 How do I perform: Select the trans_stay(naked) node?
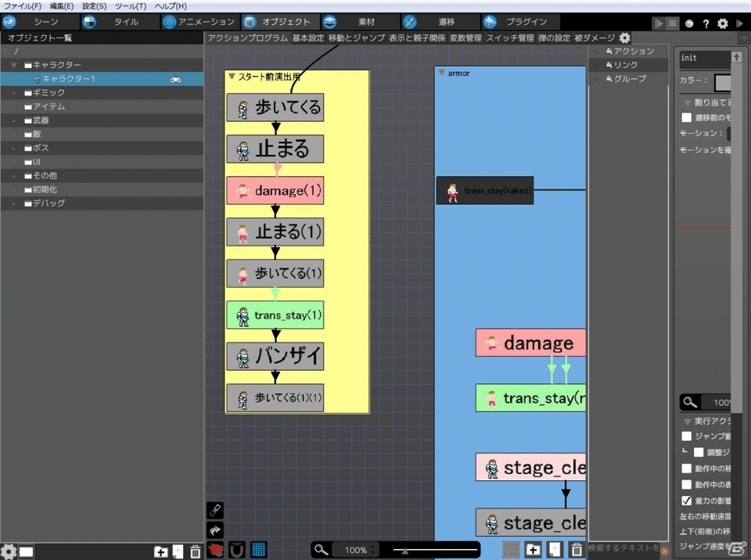click(x=485, y=190)
